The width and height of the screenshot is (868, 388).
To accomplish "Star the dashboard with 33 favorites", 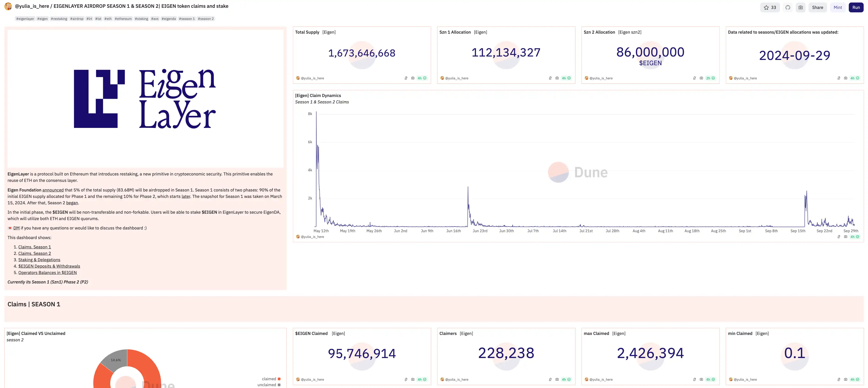I will click(x=770, y=7).
